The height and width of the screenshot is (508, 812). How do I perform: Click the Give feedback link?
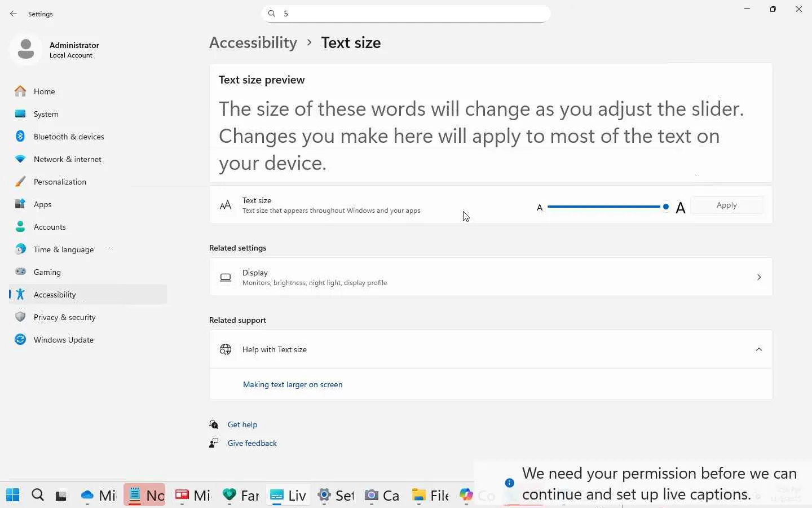pyautogui.click(x=252, y=443)
